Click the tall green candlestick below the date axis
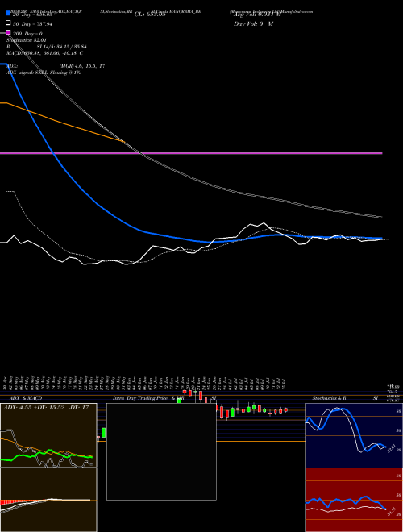 (x=103, y=433)
